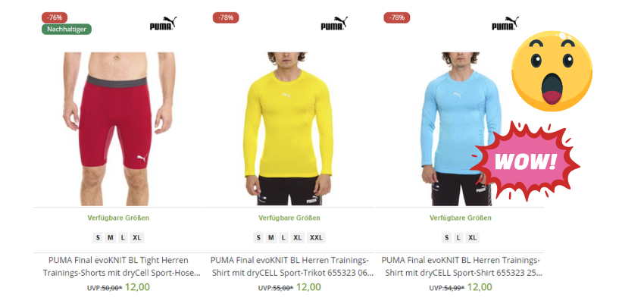Click the green Nachhaltiger badge
Screen dimensions: 644x307
coord(67,29)
